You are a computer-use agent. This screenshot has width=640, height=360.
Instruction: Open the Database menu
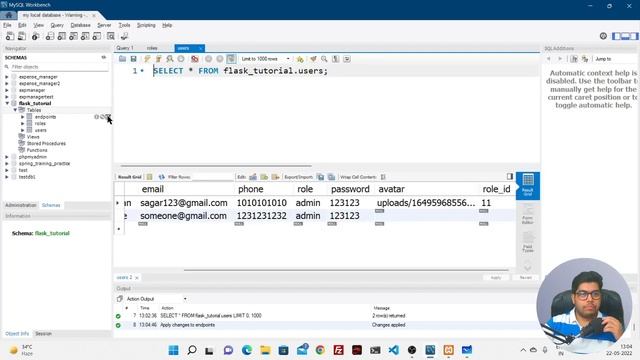(x=80, y=25)
